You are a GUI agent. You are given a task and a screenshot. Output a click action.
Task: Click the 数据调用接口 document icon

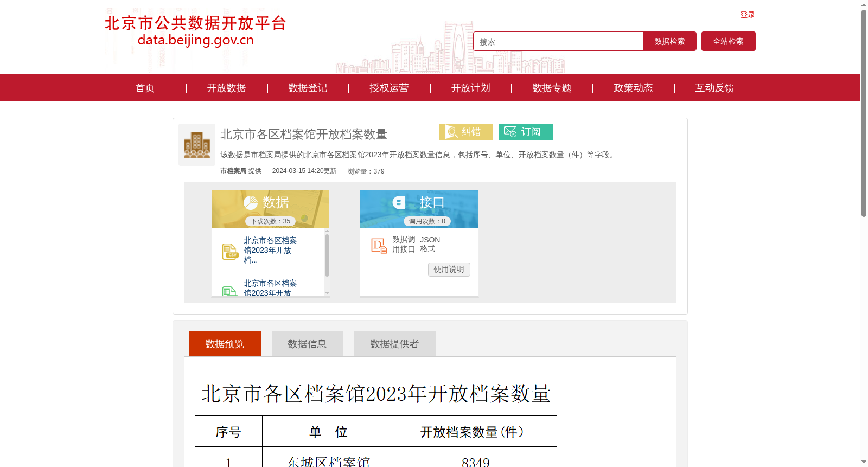(x=379, y=246)
